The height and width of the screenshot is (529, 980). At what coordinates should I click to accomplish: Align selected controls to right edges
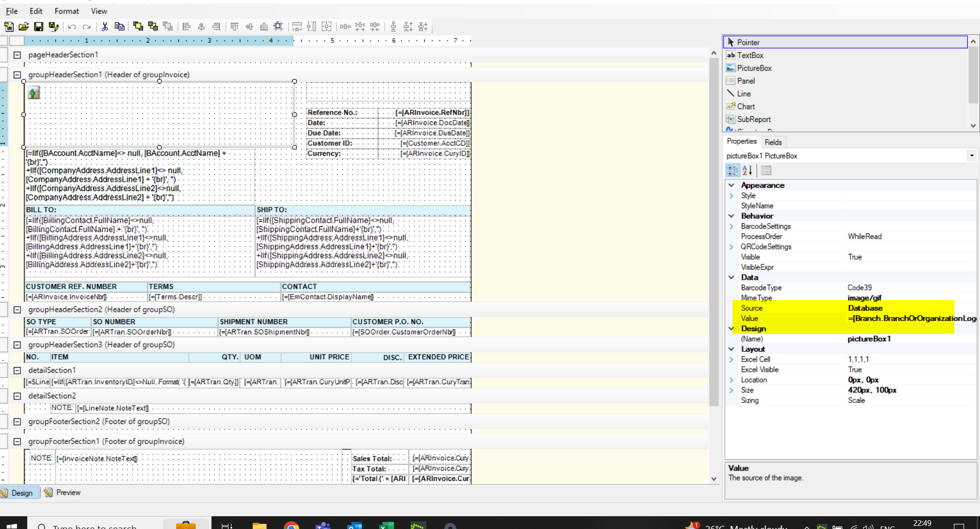(x=216, y=27)
